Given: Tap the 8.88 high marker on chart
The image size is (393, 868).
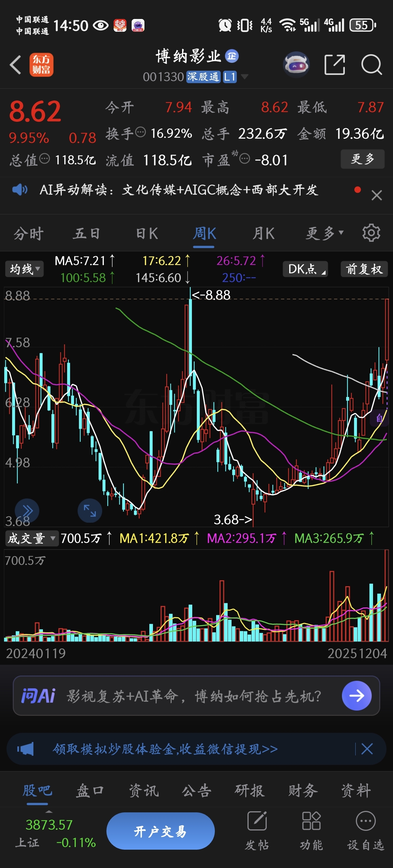Looking at the screenshot, I should coord(211,295).
